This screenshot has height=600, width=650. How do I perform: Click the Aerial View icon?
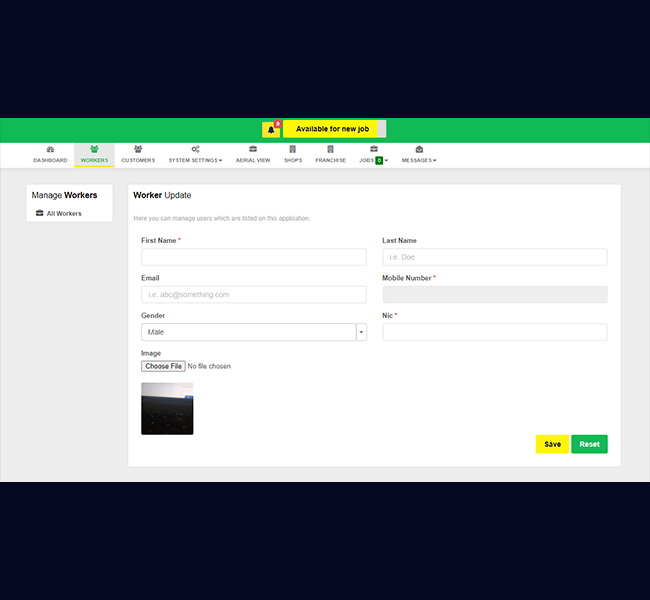[253, 149]
